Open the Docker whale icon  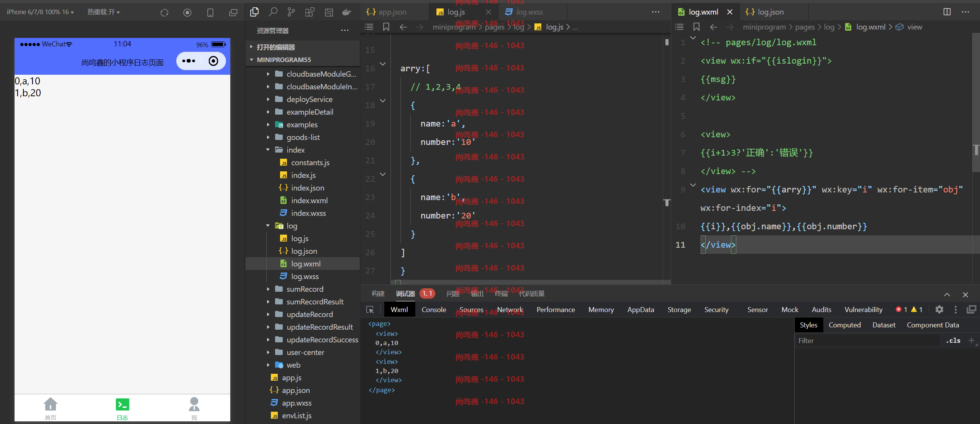point(347,12)
